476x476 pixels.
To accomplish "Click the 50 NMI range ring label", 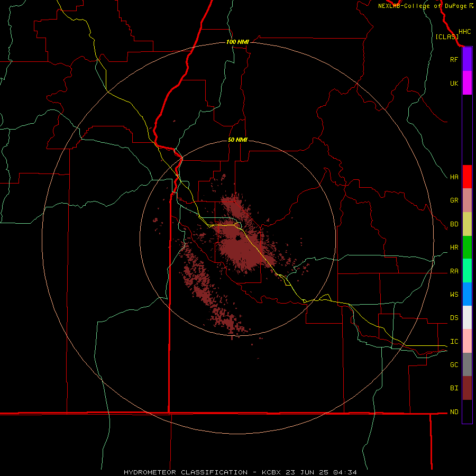I will tap(237, 140).
